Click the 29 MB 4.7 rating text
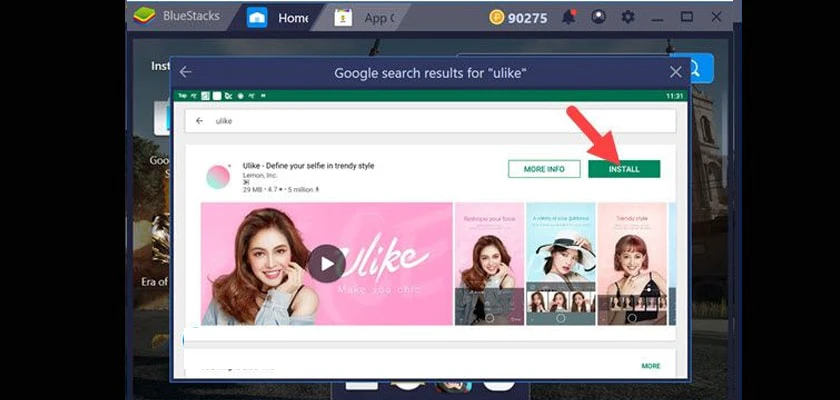Viewport: 840px width, 400px height. click(280, 189)
